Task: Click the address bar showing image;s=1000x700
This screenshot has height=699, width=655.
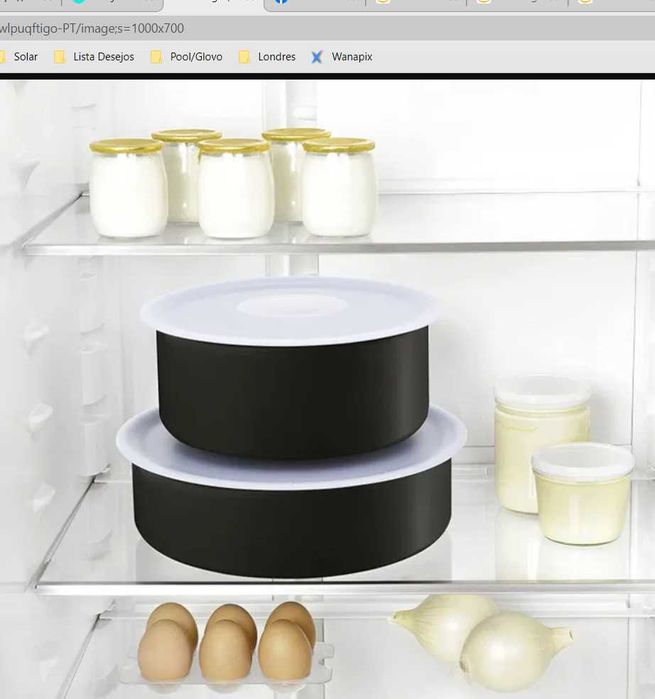Action: click(327, 29)
